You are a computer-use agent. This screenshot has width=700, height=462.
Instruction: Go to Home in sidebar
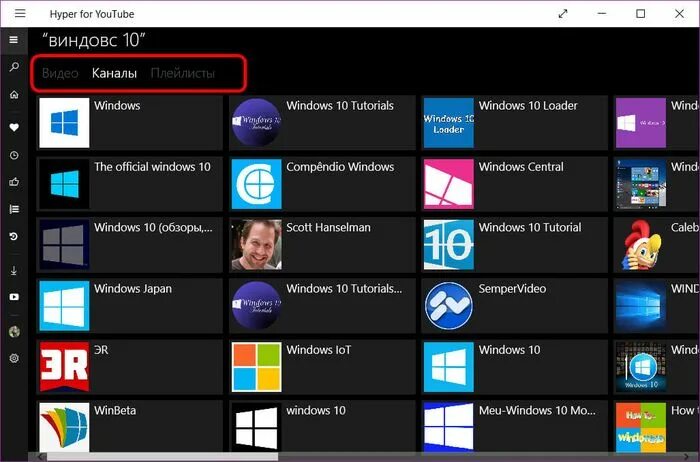(x=14, y=95)
